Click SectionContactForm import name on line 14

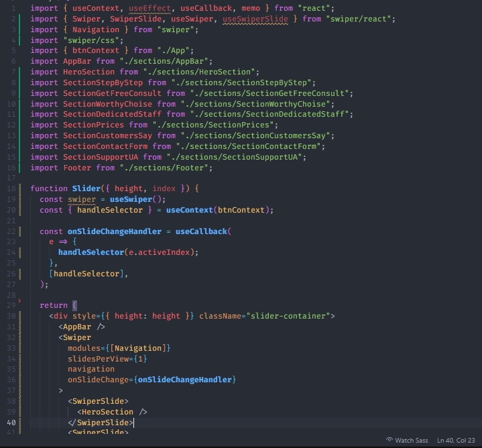pyautogui.click(x=105, y=146)
